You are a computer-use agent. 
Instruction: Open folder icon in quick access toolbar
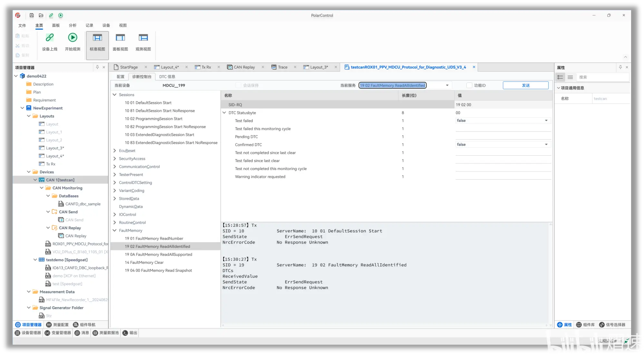(41, 15)
